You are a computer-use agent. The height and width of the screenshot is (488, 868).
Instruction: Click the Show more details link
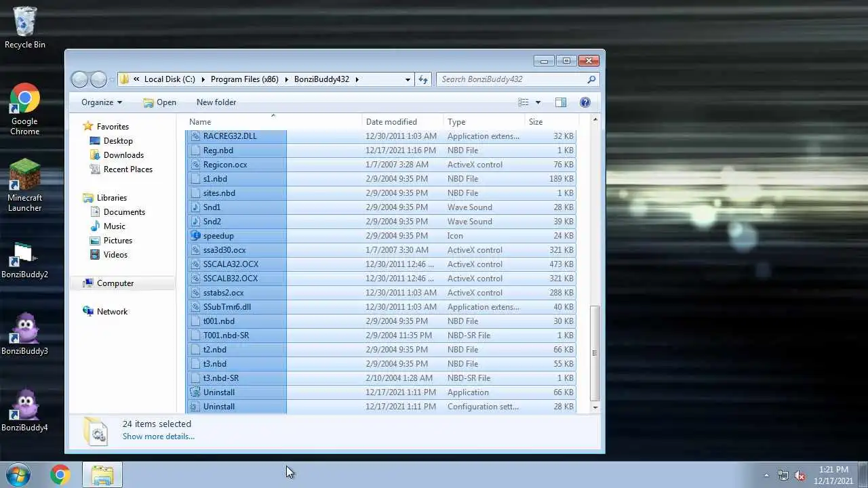(158, 436)
